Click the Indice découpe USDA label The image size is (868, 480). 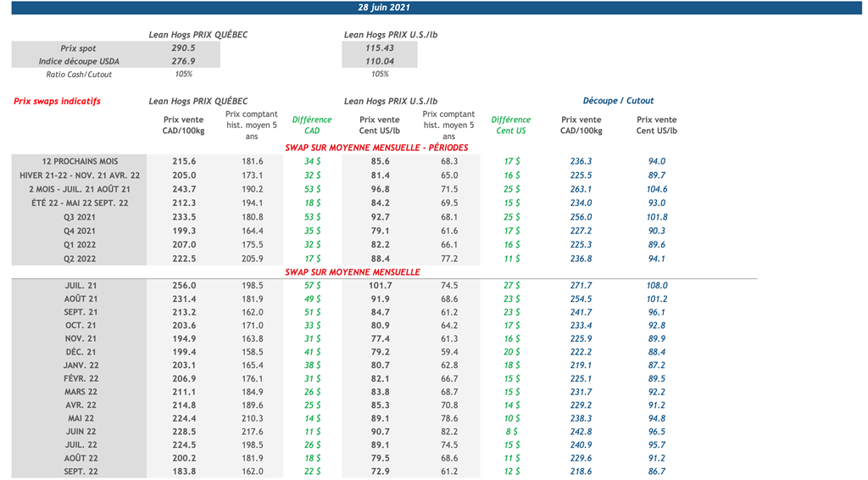79,61
